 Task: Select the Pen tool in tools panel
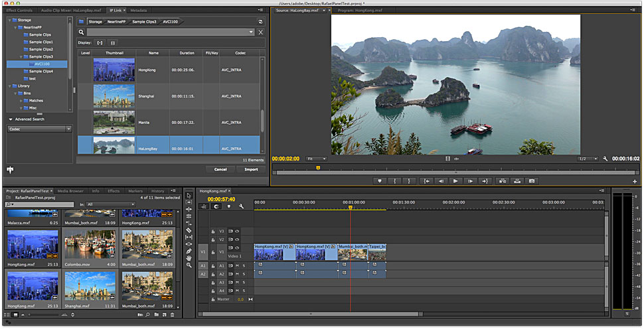189,251
